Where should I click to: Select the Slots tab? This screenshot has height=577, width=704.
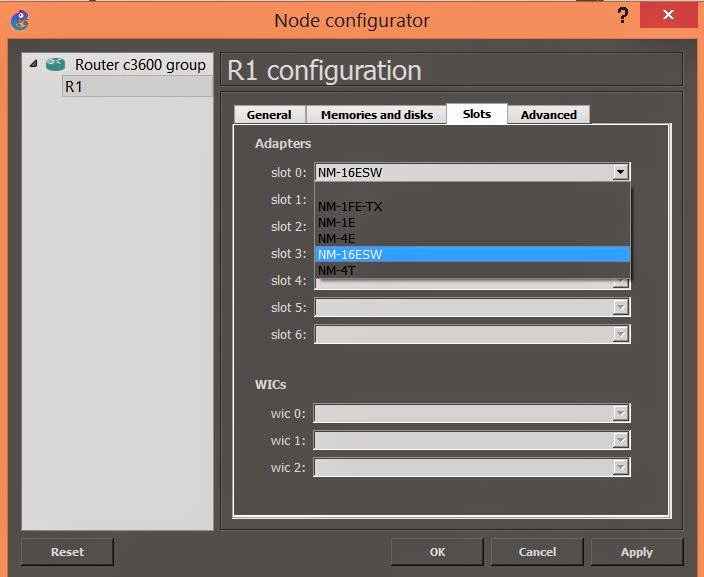(477, 114)
